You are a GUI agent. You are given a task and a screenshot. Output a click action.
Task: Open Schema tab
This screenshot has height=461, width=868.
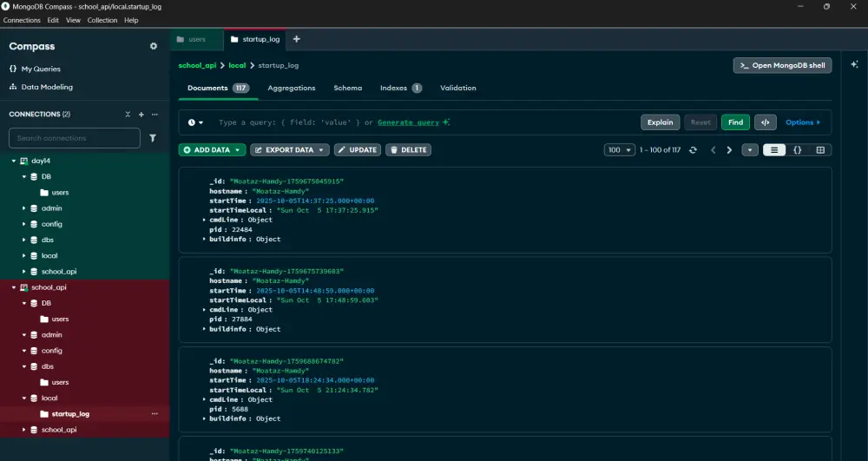tap(348, 88)
